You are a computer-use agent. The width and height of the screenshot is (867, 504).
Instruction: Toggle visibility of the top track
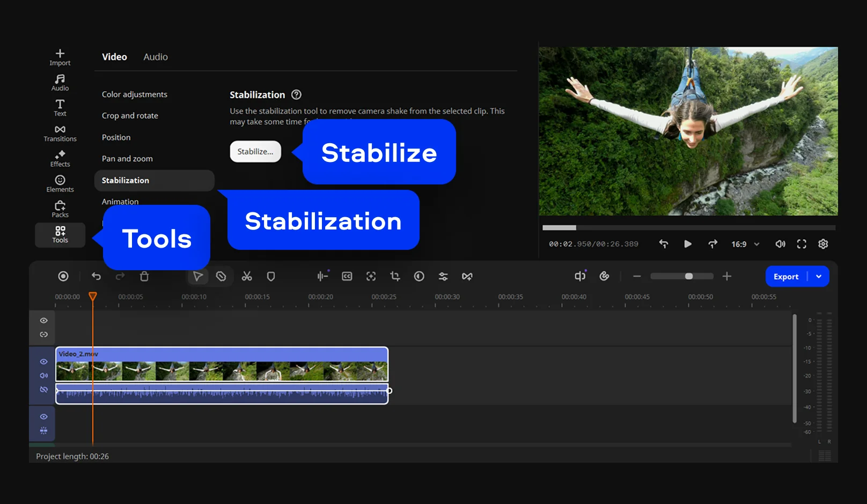(44, 321)
